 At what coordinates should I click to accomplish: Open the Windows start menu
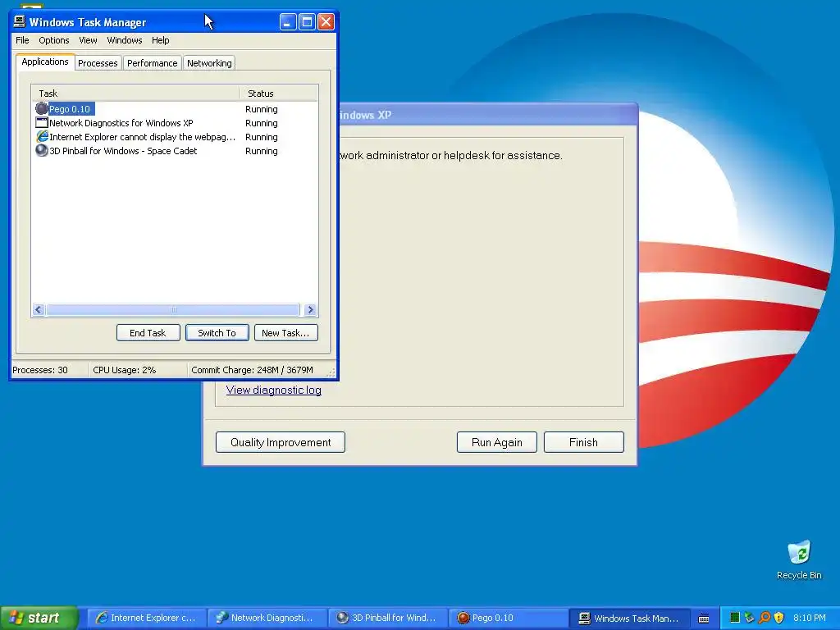(39, 618)
